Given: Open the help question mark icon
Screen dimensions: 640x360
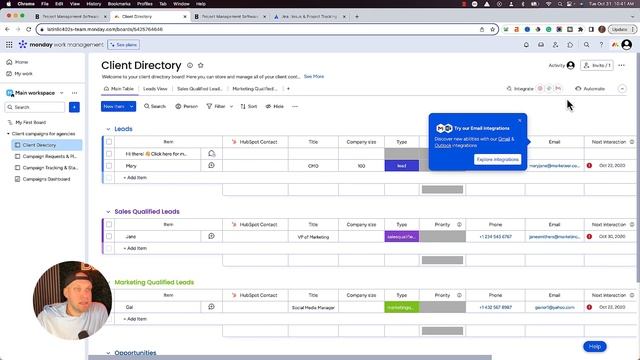Looking at the screenshot, I should 601,44.
